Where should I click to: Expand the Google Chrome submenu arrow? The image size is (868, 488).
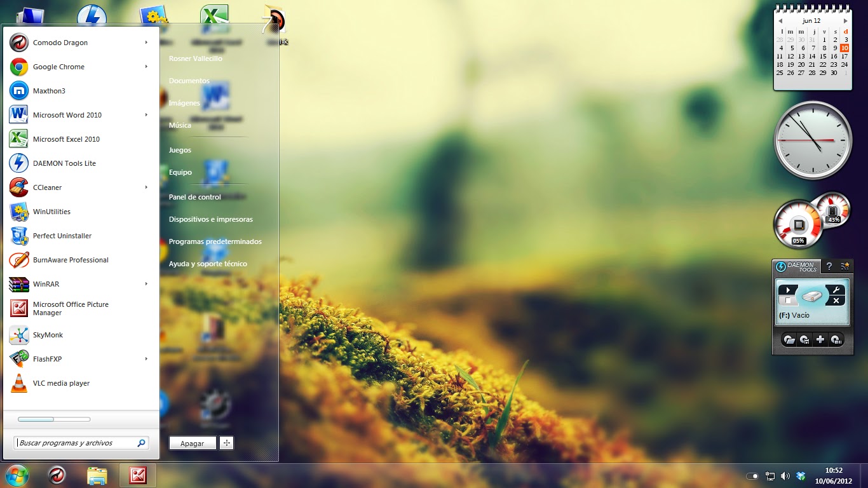point(146,67)
